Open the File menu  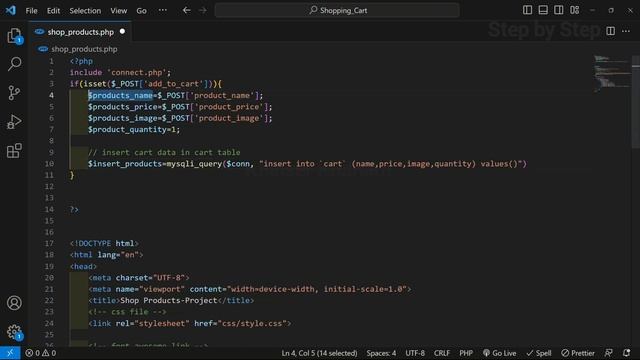31,11
